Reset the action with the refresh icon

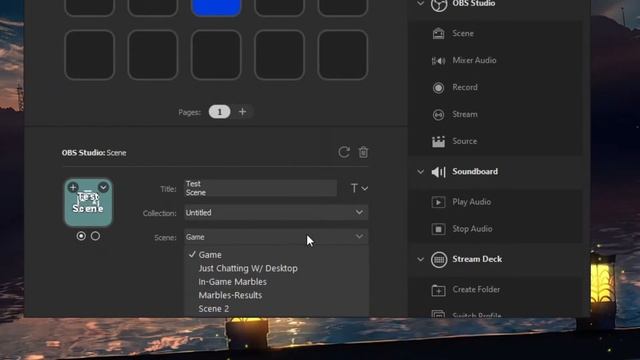(344, 152)
